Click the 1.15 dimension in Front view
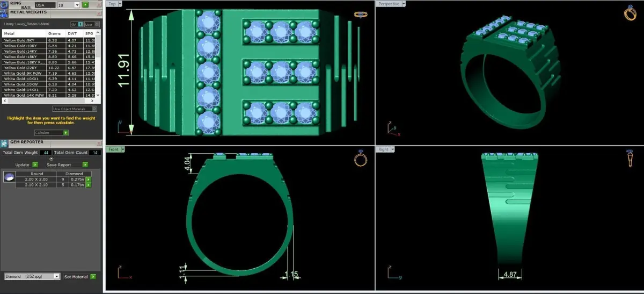The height and width of the screenshot is (294, 644). [x=291, y=275]
